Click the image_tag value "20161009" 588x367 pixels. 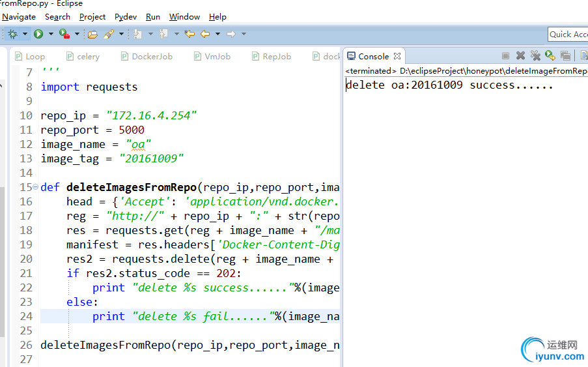[x=151, y=159]
